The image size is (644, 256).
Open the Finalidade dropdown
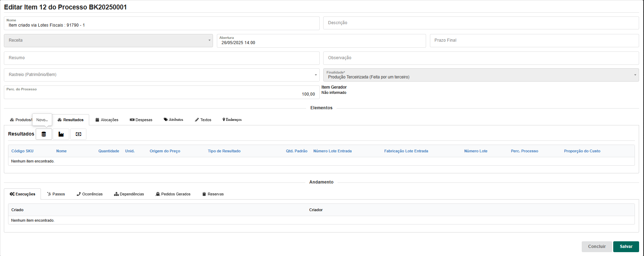481,75
